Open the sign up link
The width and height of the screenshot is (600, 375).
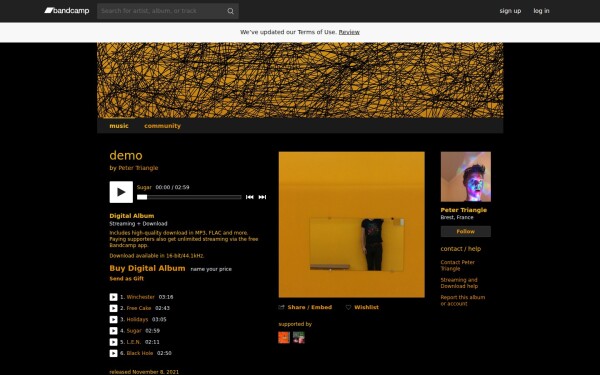[x=510, y=11]
